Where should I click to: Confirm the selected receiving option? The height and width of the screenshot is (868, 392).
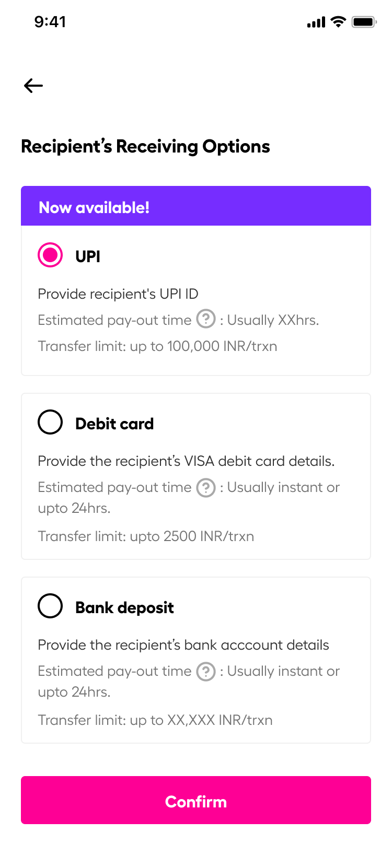point(196,800)
